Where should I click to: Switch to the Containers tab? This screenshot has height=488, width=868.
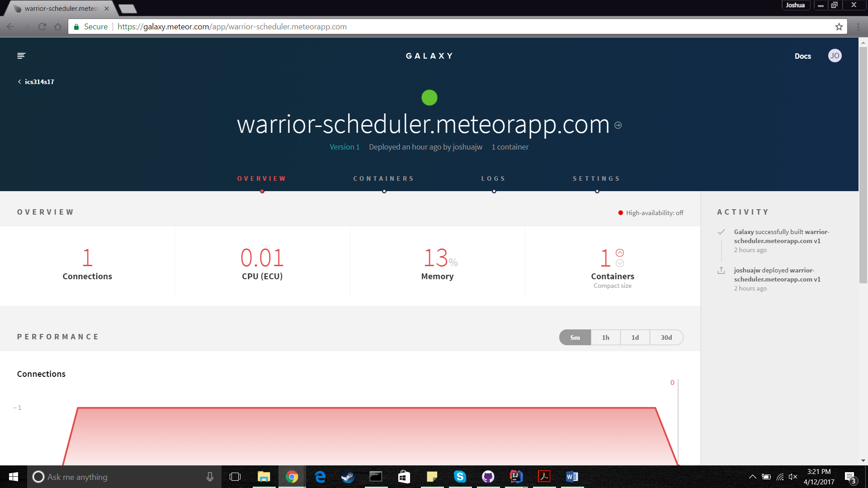pyautogui.click(x=384, y=178)
